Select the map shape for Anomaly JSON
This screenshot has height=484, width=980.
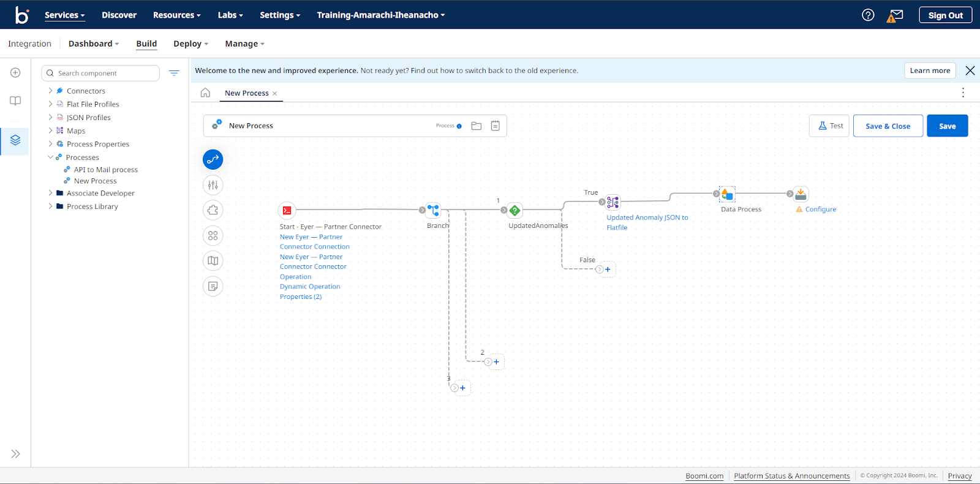click(x=613, y=202)
